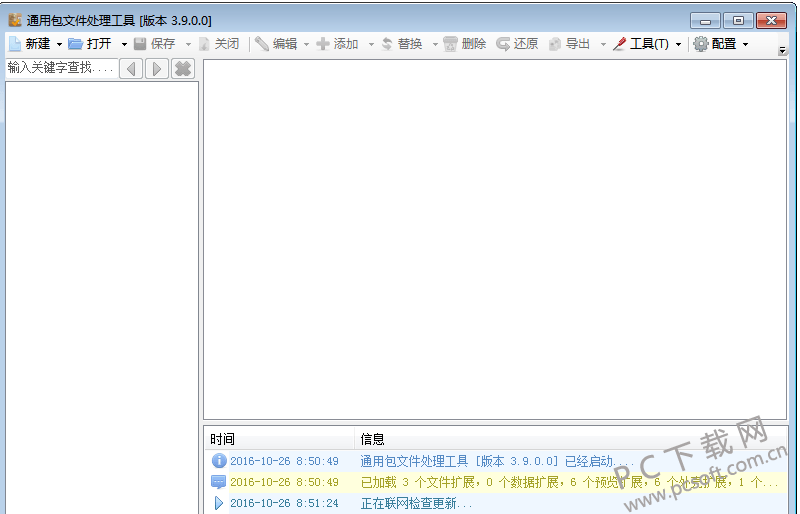Click the 还原 restore arrow icon
Image resolution: width=800 pixels, height=514 pixels.
coord(503,44)
